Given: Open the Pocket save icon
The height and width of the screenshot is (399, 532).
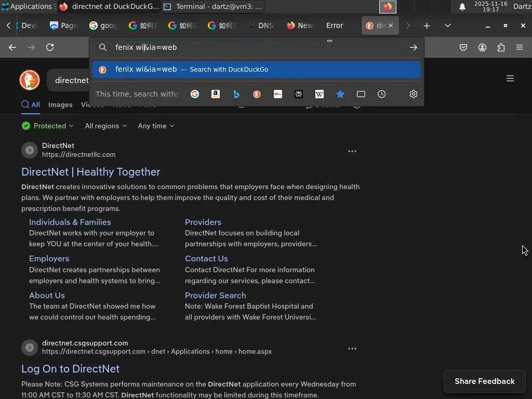Looking at the screenshot, I should pyautogui.click(x=463, y=47).
